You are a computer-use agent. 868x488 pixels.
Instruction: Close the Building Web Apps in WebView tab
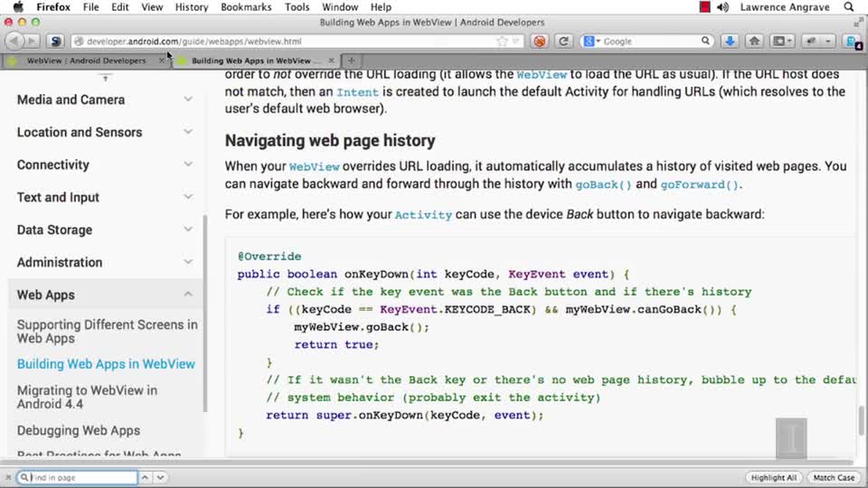(x=331, y=61)
